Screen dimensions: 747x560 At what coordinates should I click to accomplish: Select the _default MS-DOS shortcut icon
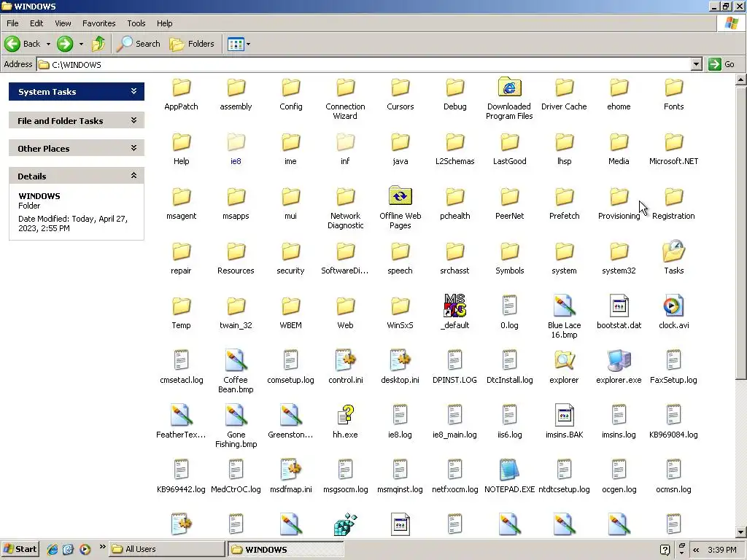455,306
